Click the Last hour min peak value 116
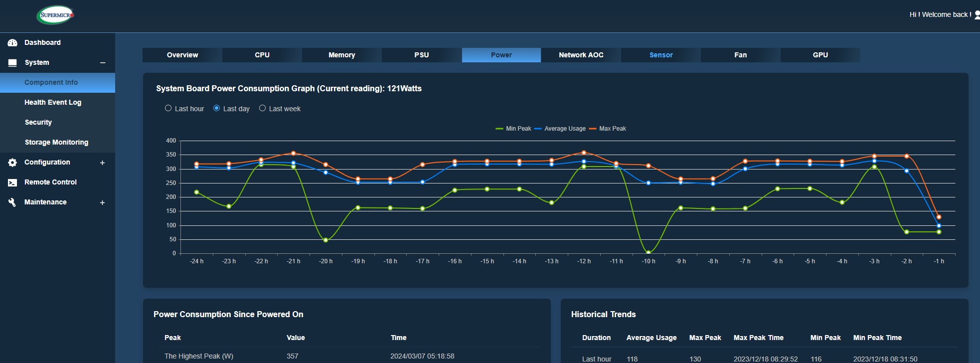The height and width of the screenshot is (363, 980). pos(816,359)
